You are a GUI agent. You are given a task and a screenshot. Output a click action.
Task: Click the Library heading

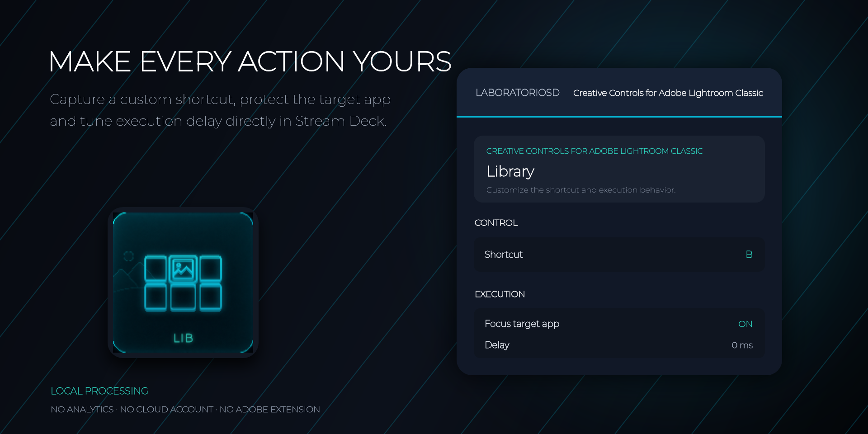(510, 171)
